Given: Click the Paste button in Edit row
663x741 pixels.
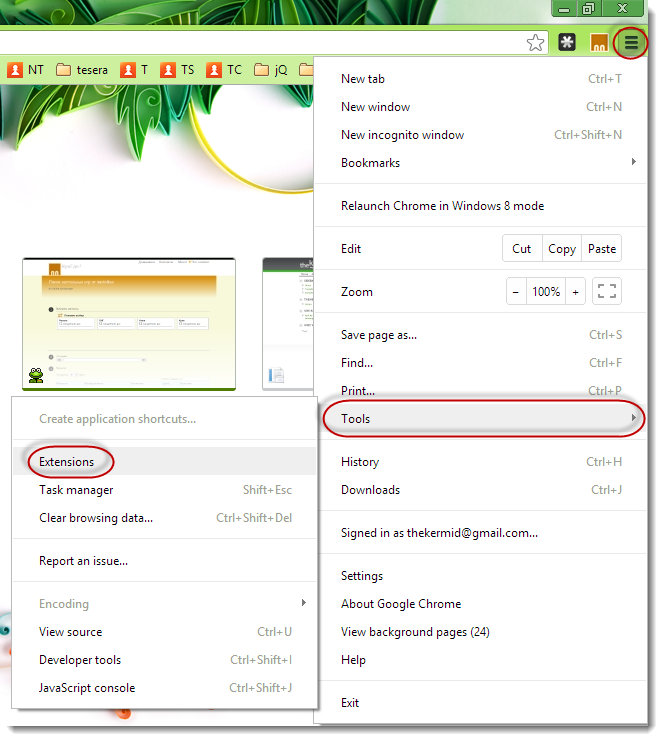Looking at the screenshot, I should (x=602, y=249).
